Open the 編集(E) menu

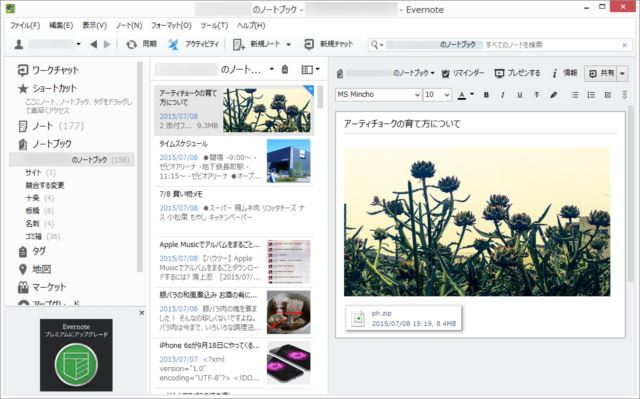[x=61, y=25]
